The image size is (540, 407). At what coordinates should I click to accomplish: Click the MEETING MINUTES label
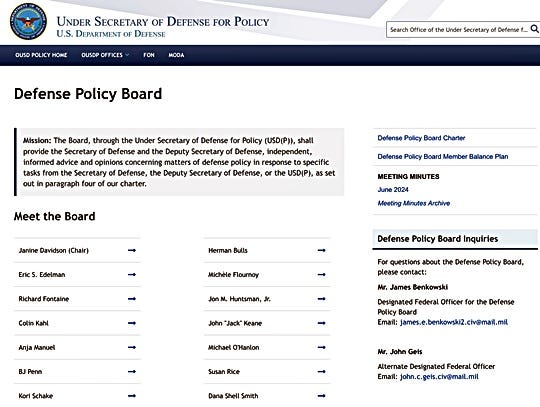point(408,177)
